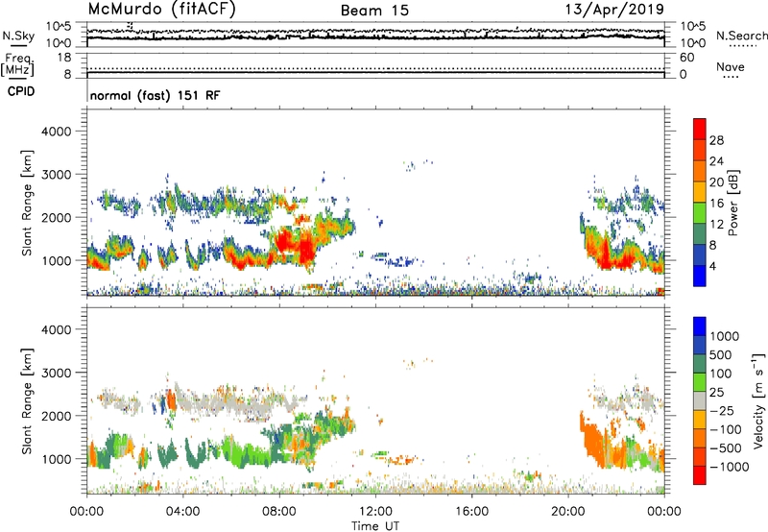Select Velocity colorbar segment between 500 and 1000
This screenshot has height=532, width=768.
pos(700,345)
